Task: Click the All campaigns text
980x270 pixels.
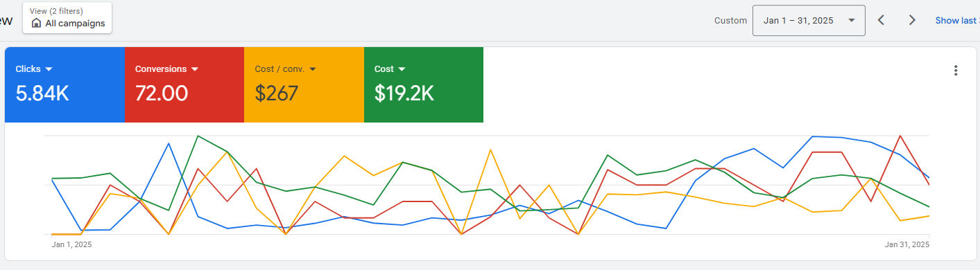Action: pyautogui.click(x=75, y=24)
